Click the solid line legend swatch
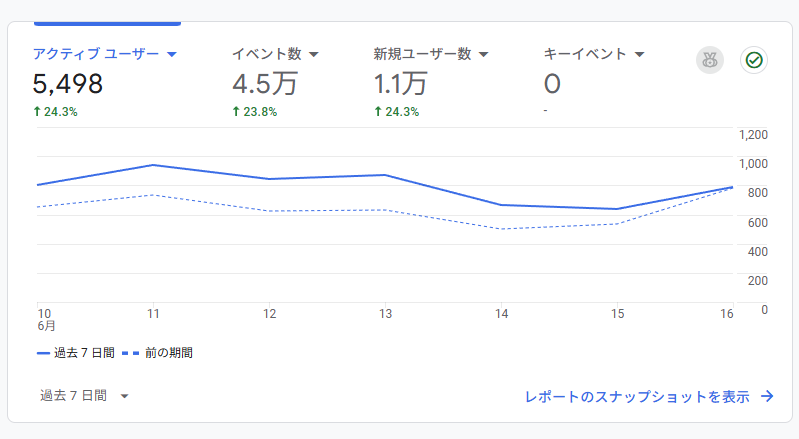 [44, 353]
